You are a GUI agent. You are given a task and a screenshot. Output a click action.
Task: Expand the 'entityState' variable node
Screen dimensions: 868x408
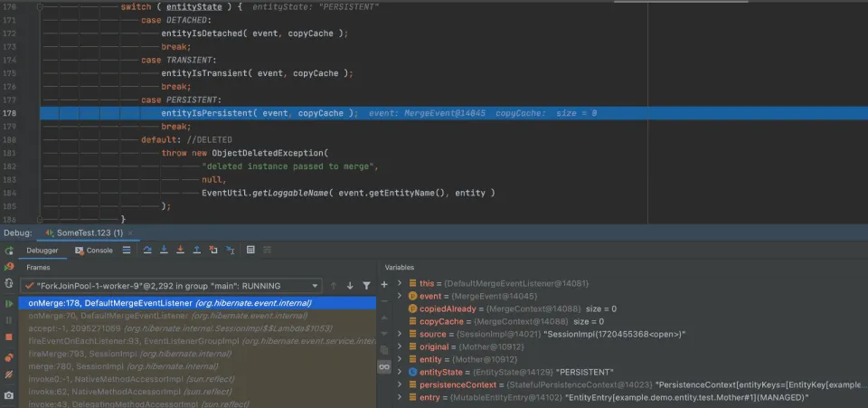[400, 372]
